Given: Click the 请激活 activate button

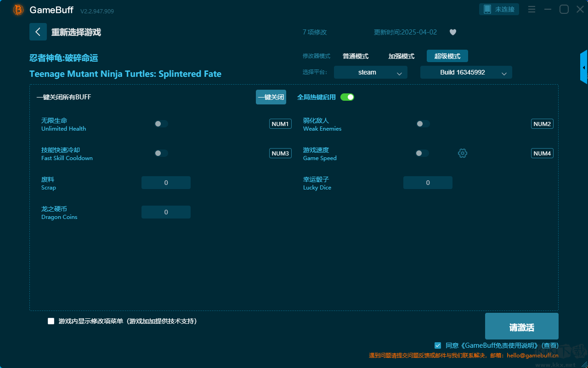Looking at the screenshot, I should [521, 327].
